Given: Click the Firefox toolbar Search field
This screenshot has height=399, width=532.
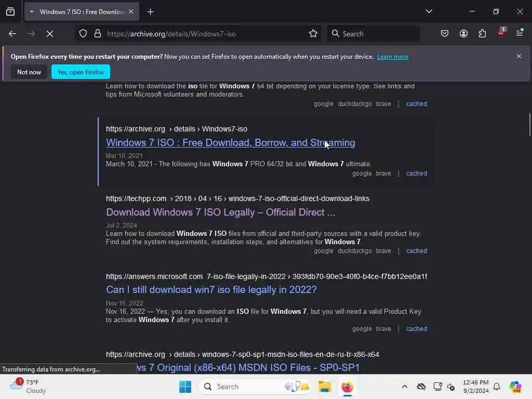Looking at the screenshot, I should [x=373, y=34].
